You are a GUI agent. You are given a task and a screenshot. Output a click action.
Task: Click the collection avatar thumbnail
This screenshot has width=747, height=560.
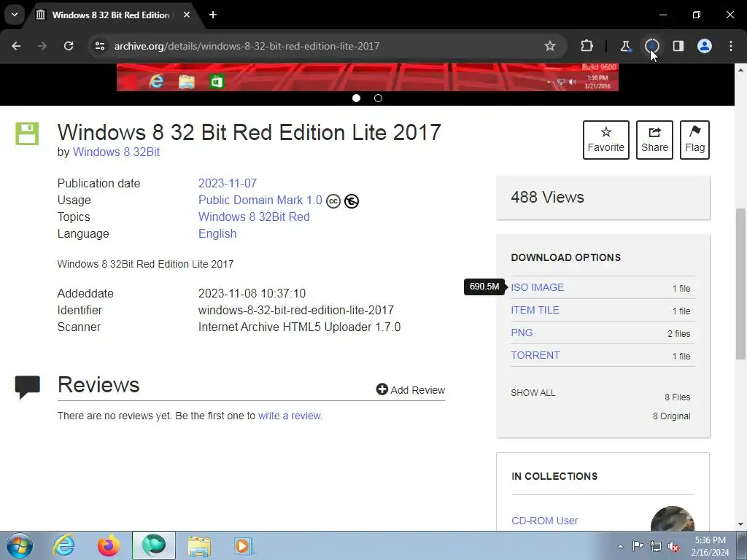(672, 518)
